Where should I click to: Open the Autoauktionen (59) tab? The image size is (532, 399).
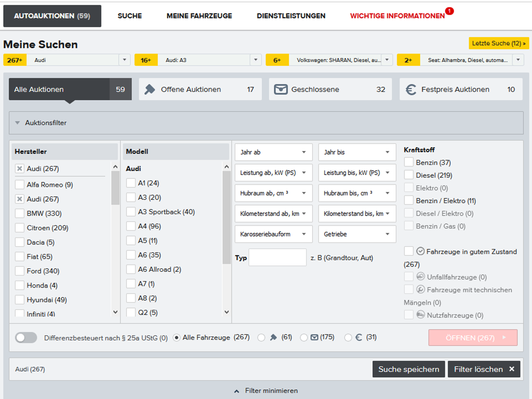[x=52, y=16]
